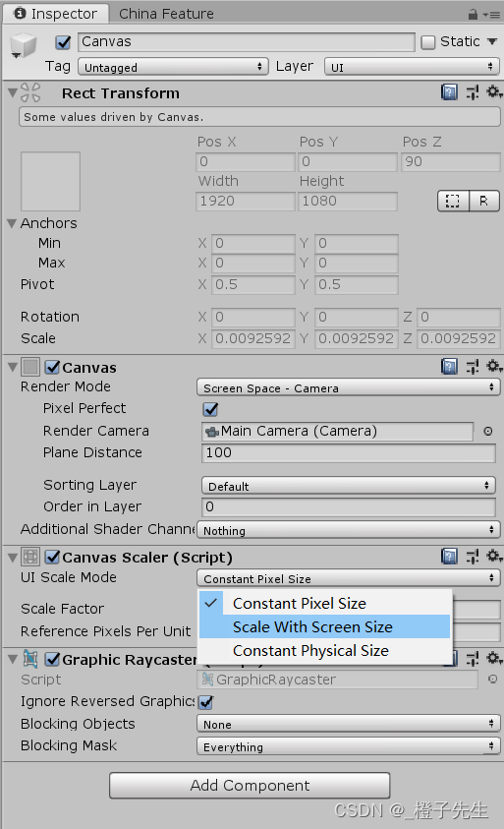Click the Rect Transform component icon
This screenshot has width=504, height=829.
[30, 92]
